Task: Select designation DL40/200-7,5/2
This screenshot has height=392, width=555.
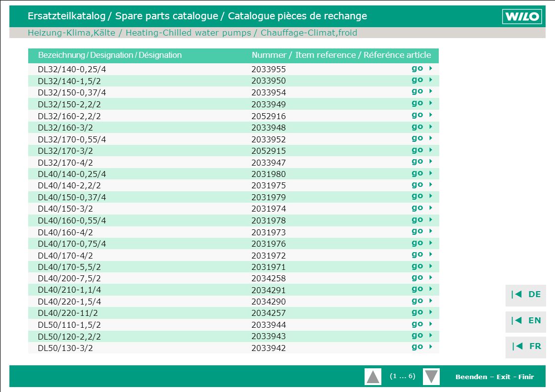Action: point(69,278)
